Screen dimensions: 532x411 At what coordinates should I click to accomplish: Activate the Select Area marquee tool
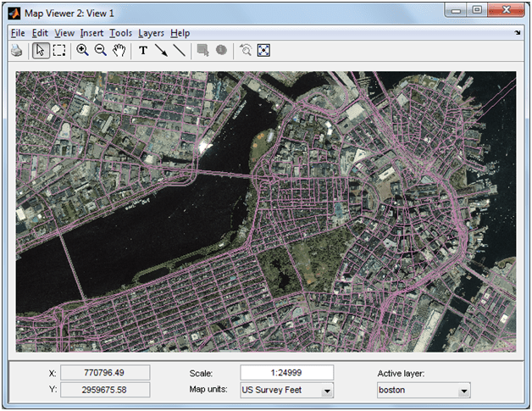59,51
